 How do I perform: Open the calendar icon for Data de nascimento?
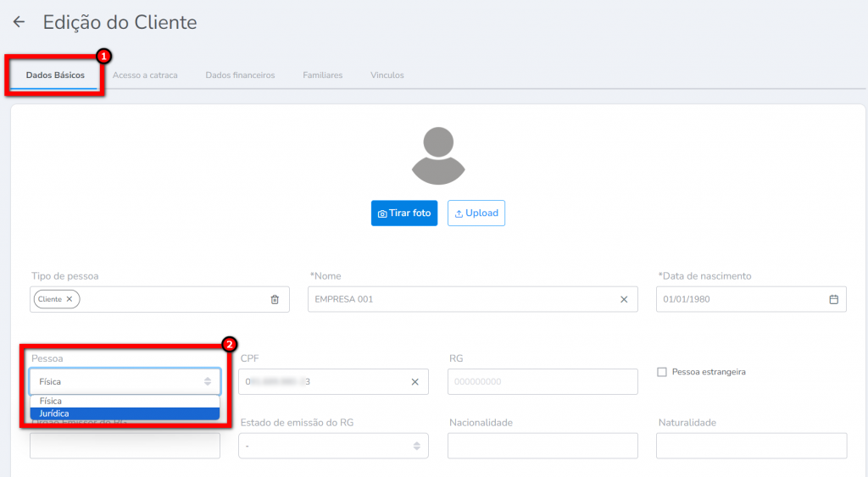(x=833, y=299)
